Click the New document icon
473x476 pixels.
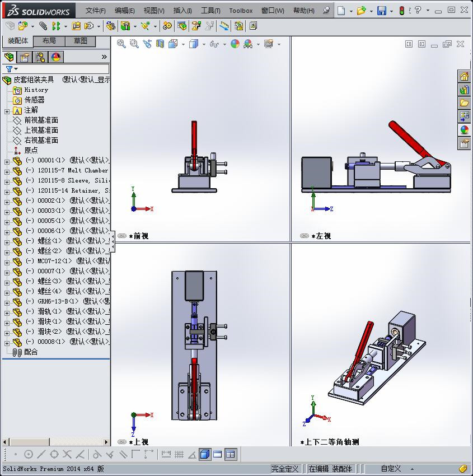[341, 11]
